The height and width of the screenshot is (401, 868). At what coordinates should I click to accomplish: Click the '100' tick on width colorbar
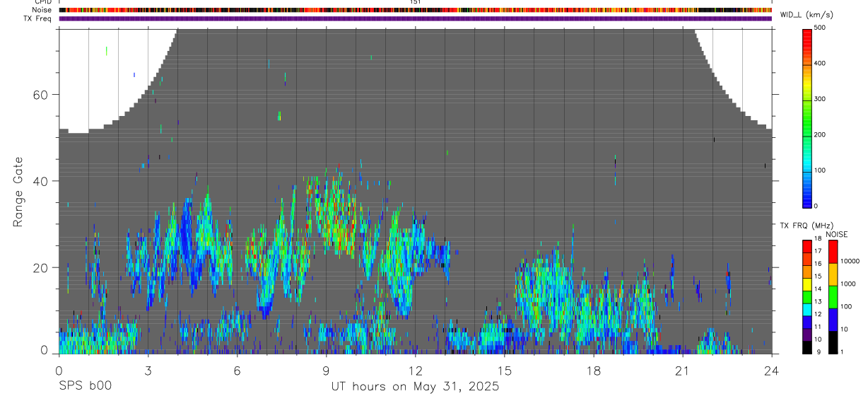820,170
